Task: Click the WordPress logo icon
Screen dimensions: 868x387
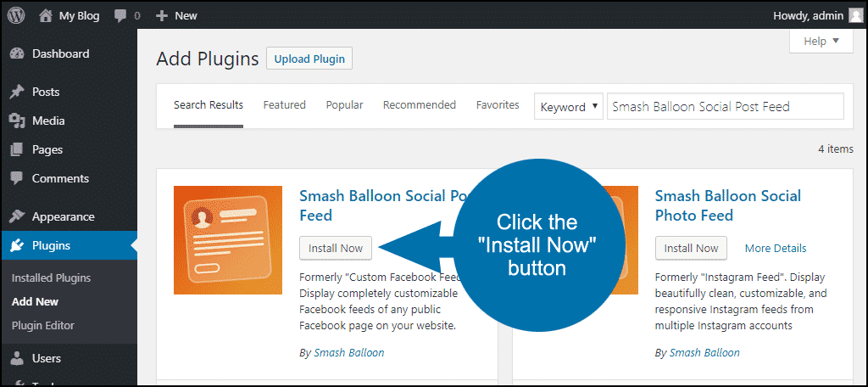Action: [x=16, y=15]
